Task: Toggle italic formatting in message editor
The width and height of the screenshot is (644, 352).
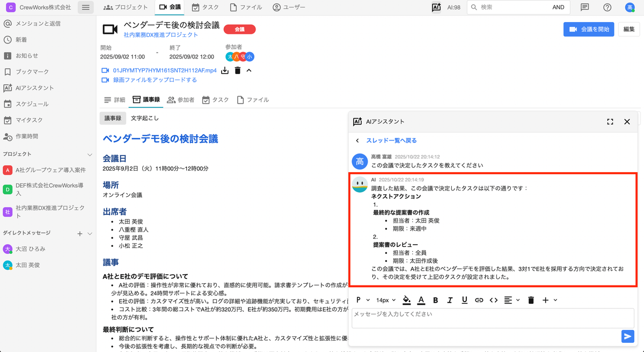Action: 450,300
